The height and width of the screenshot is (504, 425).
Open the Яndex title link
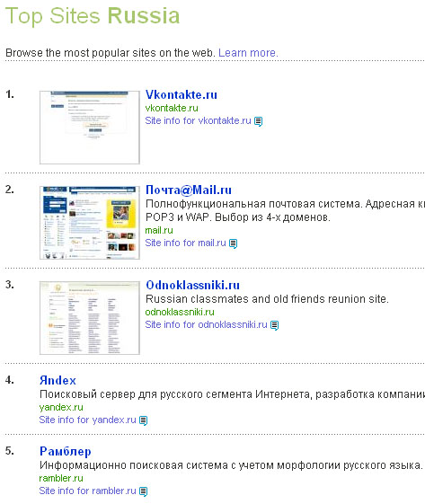[x=58, y=381]
